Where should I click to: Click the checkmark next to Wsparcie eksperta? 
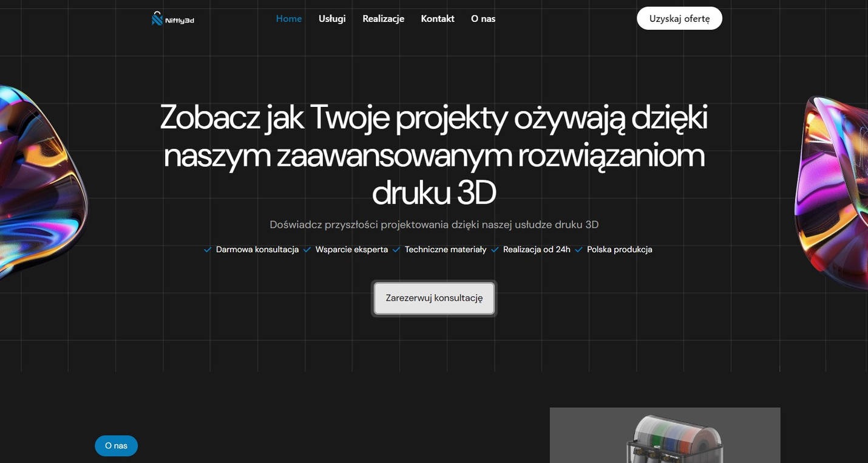pyautogui.click(x=305, y=248)
